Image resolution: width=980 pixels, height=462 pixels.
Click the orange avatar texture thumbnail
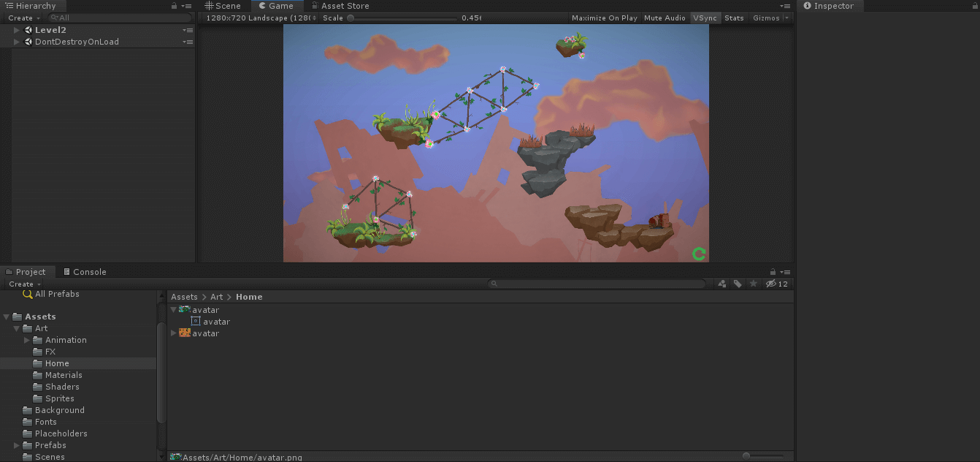tap(185, 333)
